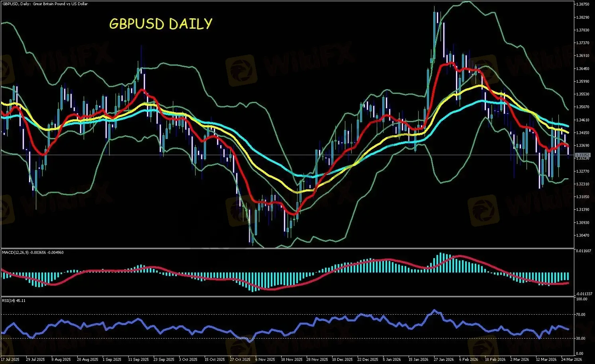Click the RSI scale value 100.00
The width and height of the screenshot is (595, 364).
pos(581,299)
